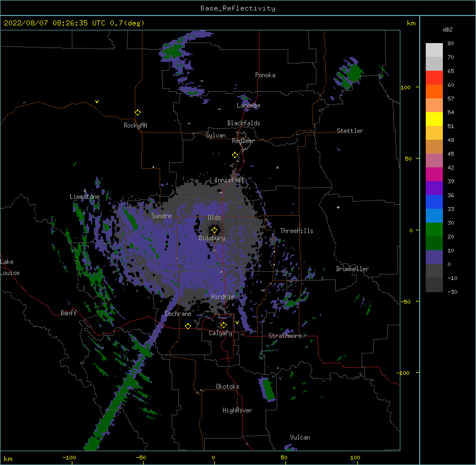Click the Sundre city label
Image resolution: width=476 pixels, height=465 pixels.
(x=161, y=216)
